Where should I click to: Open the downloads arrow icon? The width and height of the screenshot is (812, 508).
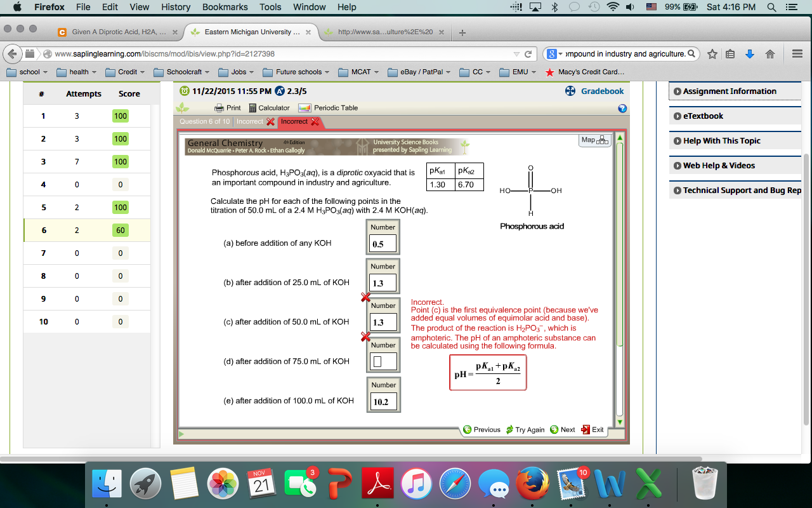click(x=750, y=54)
